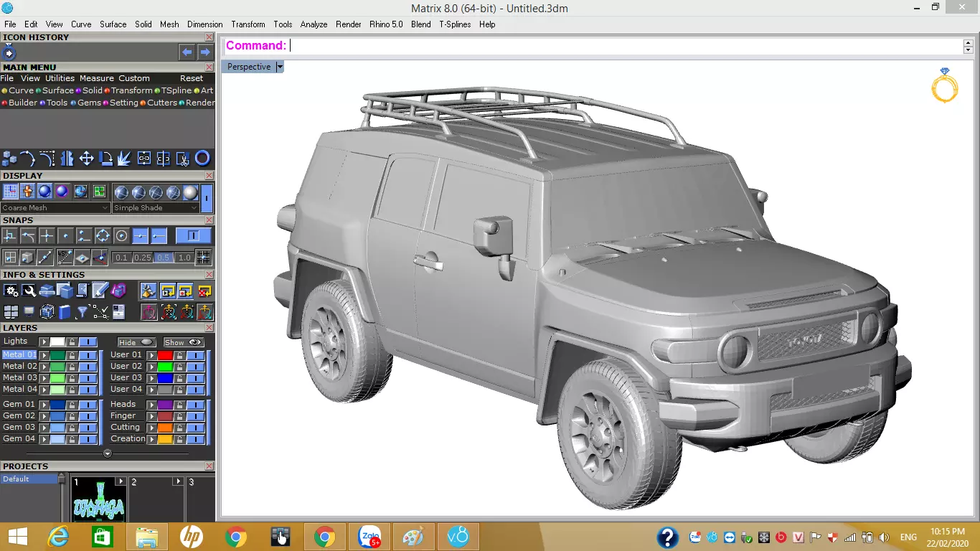Click the monitor screen icon in Info & Settings
This screenshot has width=980, height=551.
[x=29, y=312]
